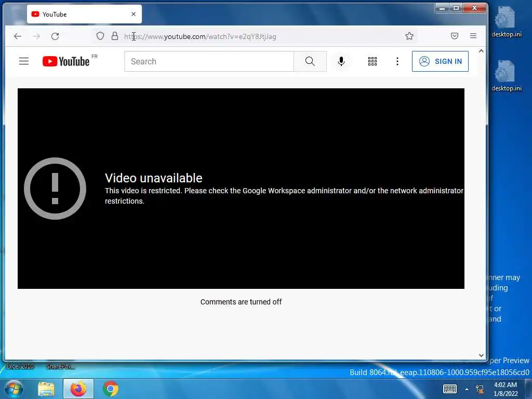Click the 'Video unavailable' heading
This screenshot has width=532, height=399.
(153, 178)
